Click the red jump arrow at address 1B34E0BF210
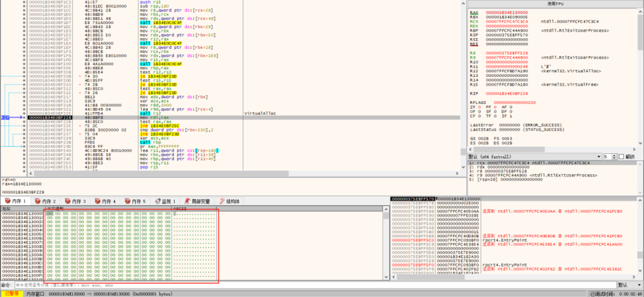 click(80, 84)
